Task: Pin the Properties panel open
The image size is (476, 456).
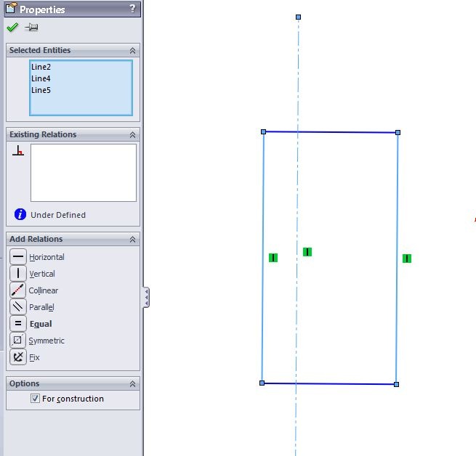Action: pyautogui.click(x=31, y=28)
